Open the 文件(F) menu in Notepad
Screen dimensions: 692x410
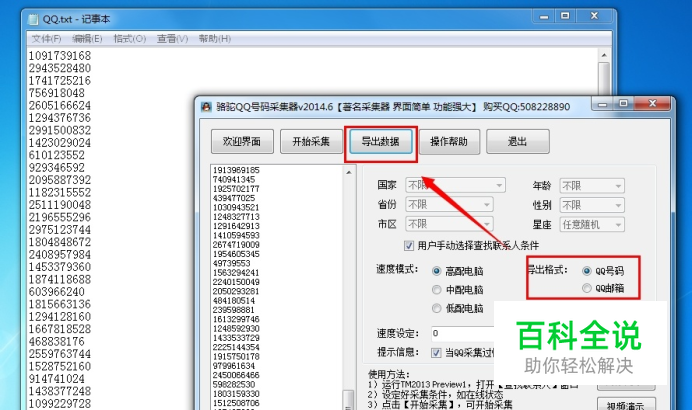coord(46,39)
